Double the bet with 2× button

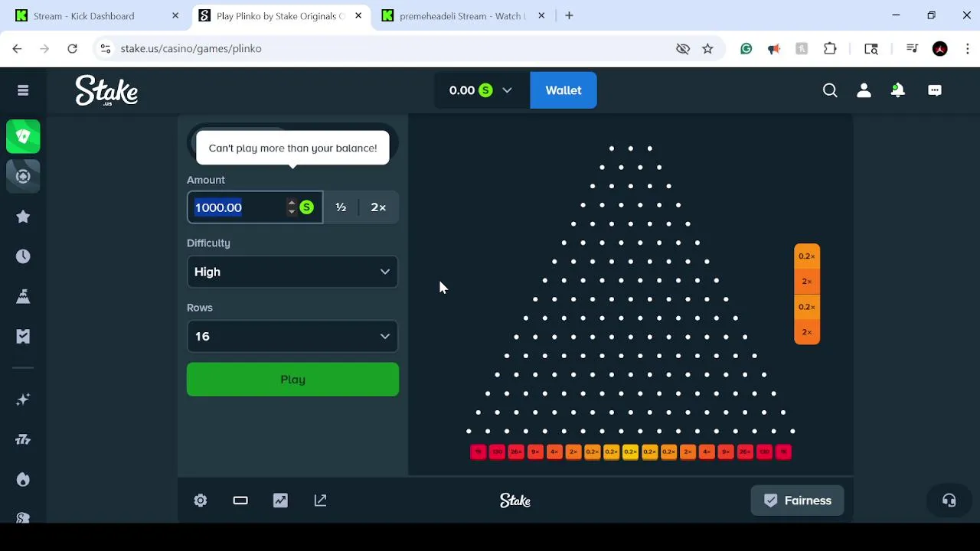point(378,207)
